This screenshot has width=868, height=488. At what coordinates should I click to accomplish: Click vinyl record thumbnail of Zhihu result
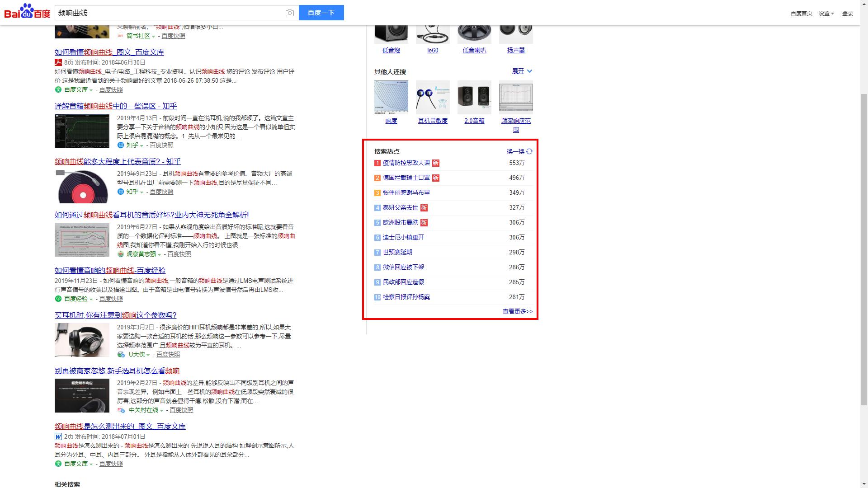pos(82,186)
